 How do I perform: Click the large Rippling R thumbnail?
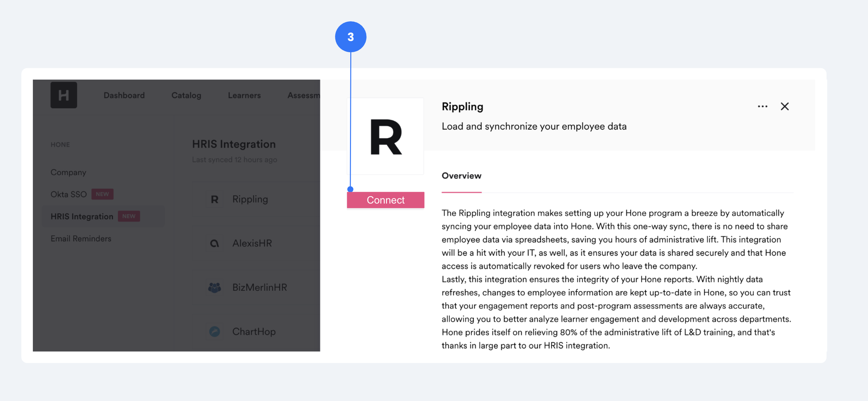(385, 136)
